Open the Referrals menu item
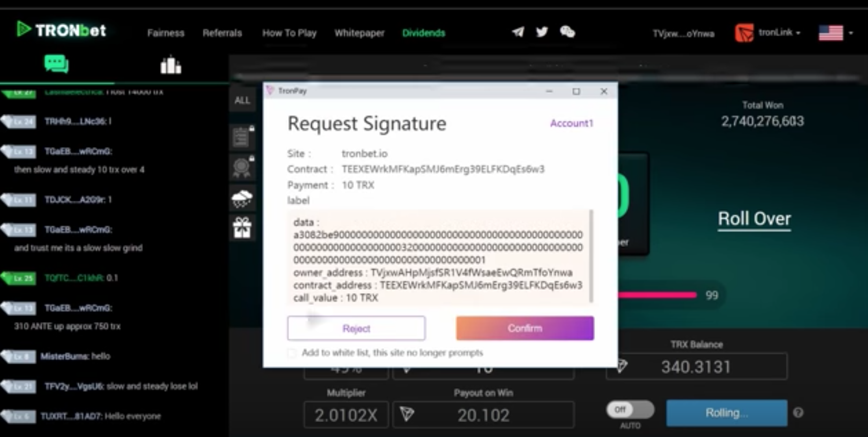868x437 pixels. click(x=222, y=33)
